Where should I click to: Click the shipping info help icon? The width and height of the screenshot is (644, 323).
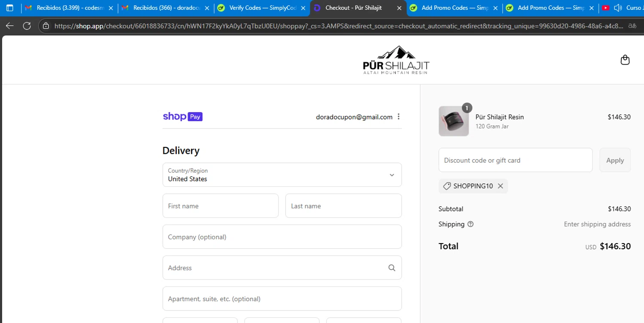coord(471,224)
